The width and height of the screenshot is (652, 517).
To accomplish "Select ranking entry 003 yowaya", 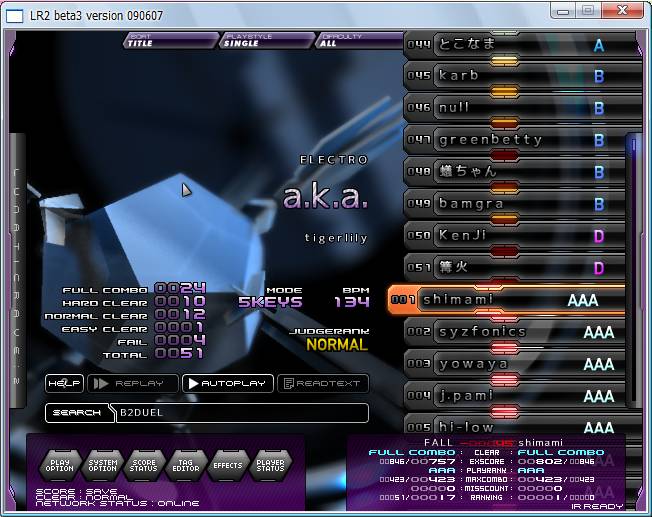I will 516,364.
